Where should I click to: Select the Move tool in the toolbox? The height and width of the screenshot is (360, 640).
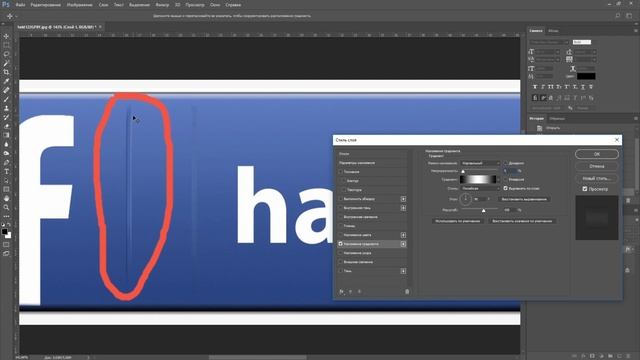pyautogui.click(x=6, y=36)
